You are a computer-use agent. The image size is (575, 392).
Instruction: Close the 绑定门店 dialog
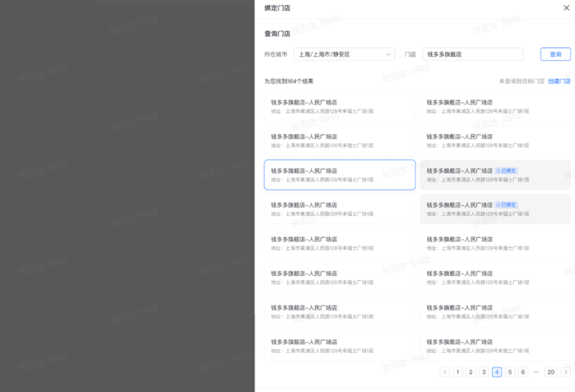566,7
